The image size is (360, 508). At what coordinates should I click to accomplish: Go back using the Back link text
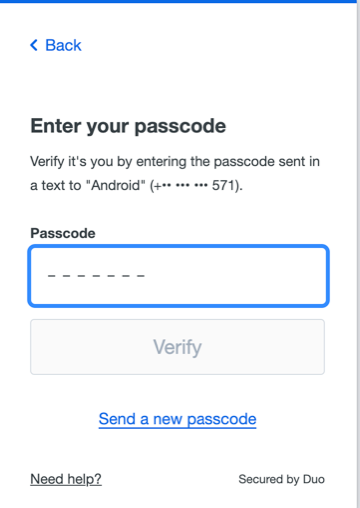coord(63,45)
